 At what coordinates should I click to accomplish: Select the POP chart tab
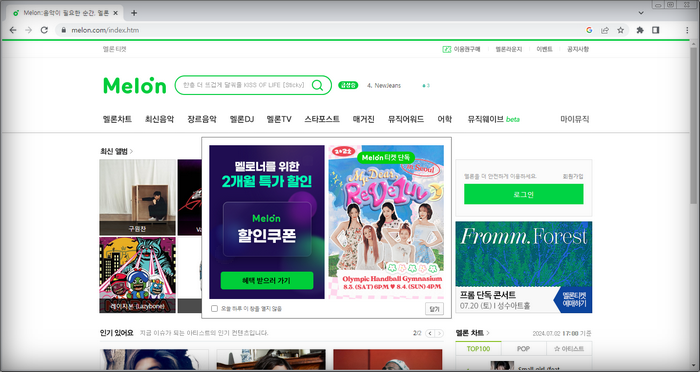pyautogui.click(x=523, y=349)
